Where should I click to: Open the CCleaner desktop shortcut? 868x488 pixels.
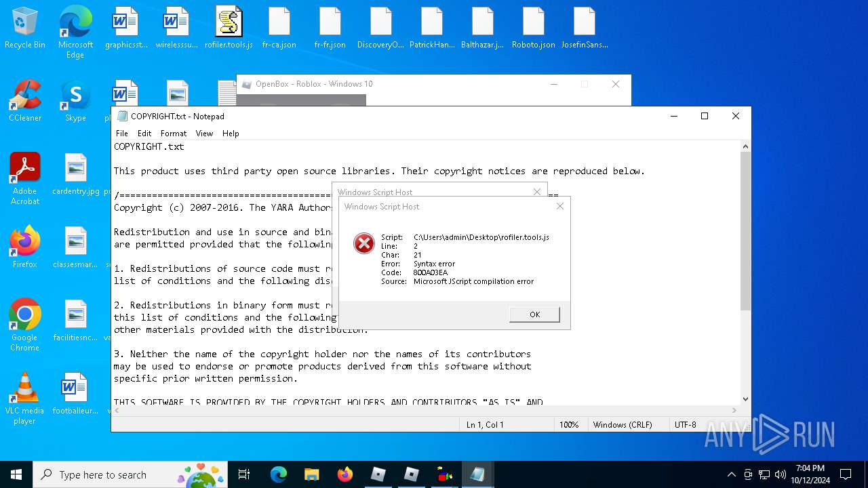(25, 101)
